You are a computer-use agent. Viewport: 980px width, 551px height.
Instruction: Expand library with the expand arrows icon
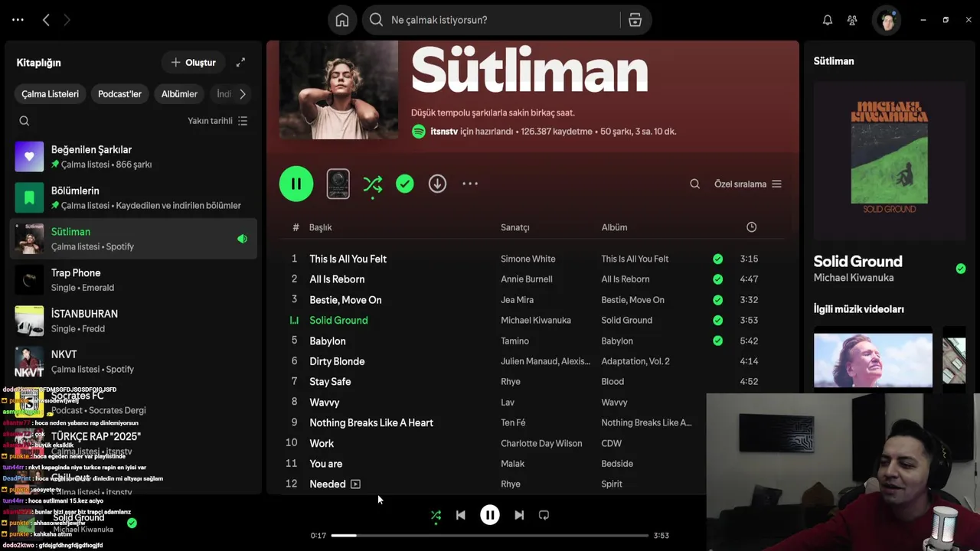[x=240, y=62]
